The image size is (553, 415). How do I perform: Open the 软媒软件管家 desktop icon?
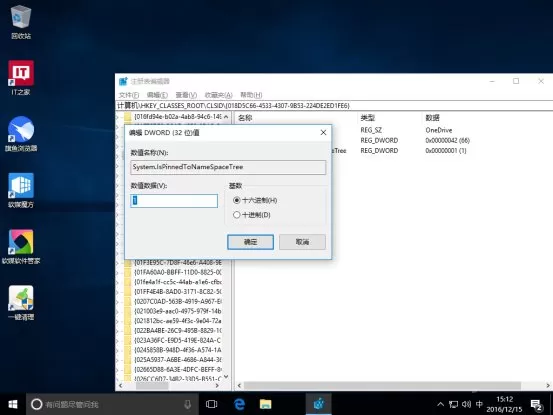click(21, 246)
